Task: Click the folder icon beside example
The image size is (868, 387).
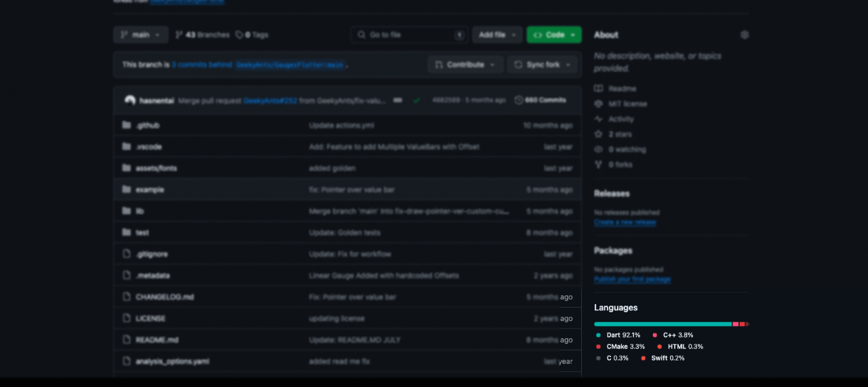Action: coord(126,189)
